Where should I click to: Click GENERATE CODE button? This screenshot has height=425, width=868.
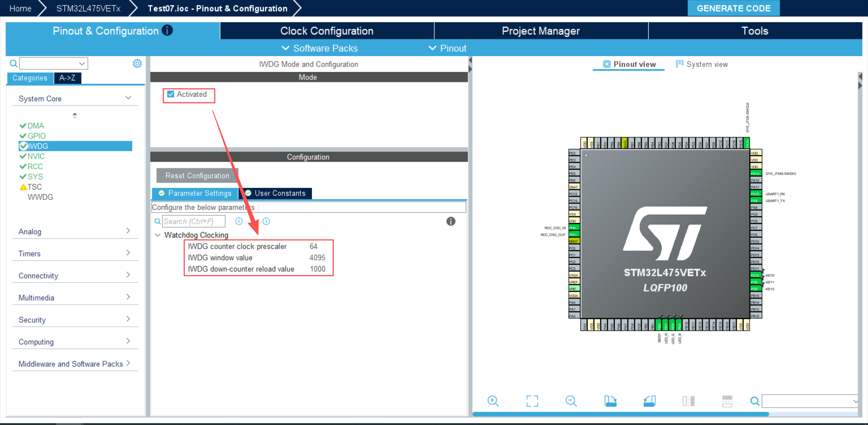coord(733,8)
